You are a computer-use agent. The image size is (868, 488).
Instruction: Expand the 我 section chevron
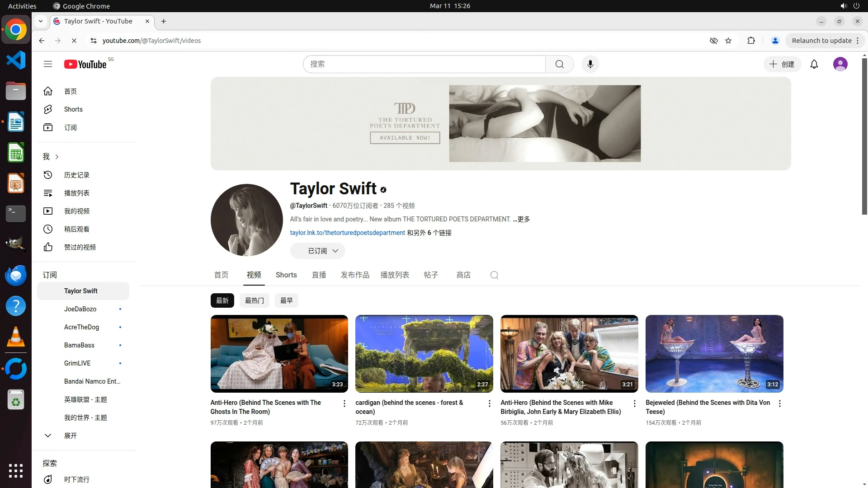57,157
